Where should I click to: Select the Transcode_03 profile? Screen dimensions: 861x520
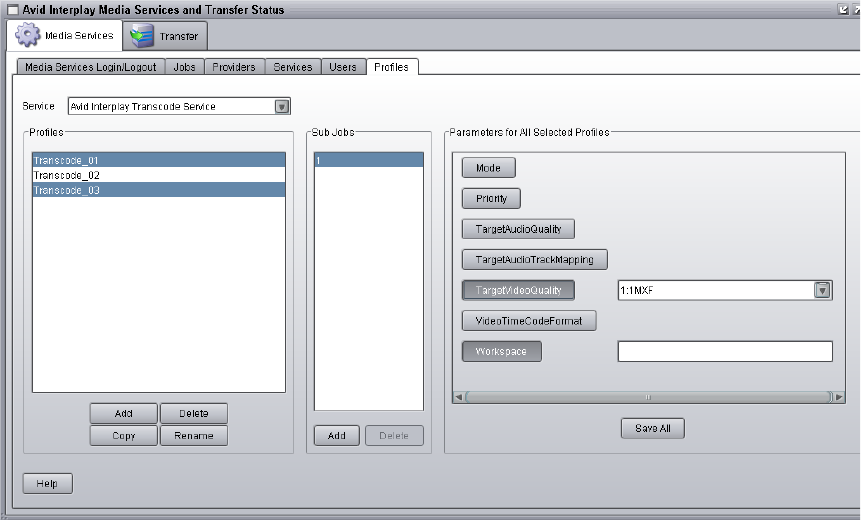click(x=159, y=190)
